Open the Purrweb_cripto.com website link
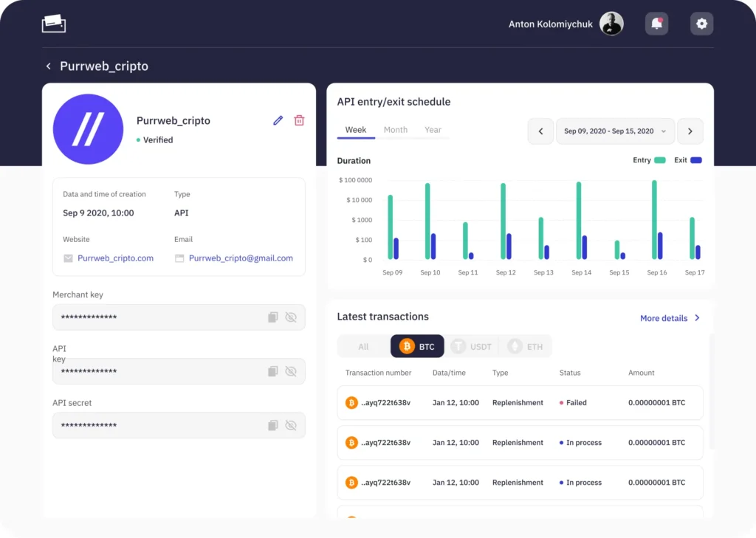Viewport: 756px width, 538px height. tap(115, 258)
